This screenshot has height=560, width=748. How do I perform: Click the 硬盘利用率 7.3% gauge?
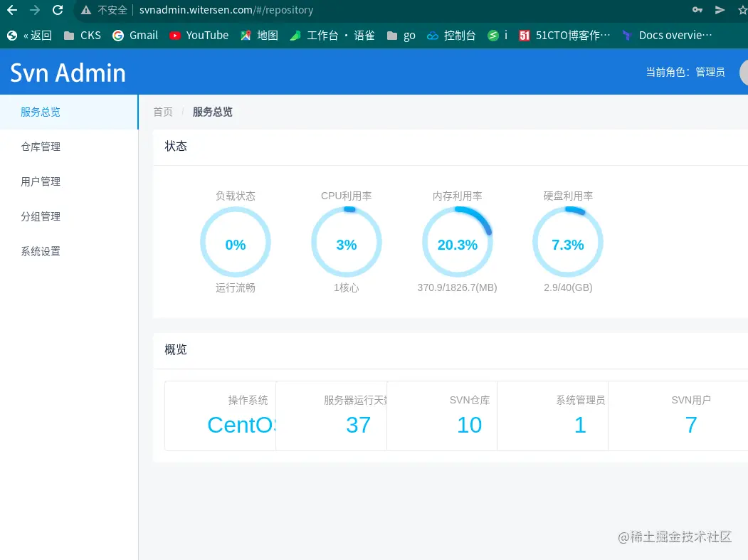pos(568,242)
